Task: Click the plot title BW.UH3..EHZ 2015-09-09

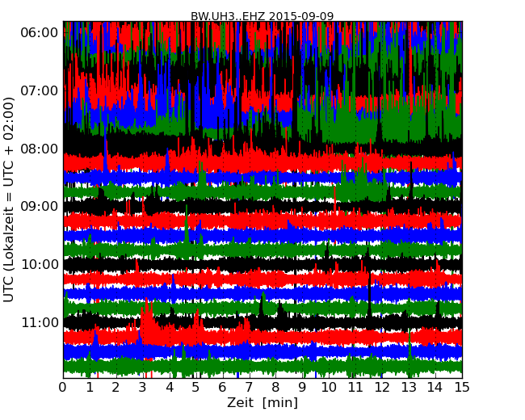Action: (x=262, y=16)
